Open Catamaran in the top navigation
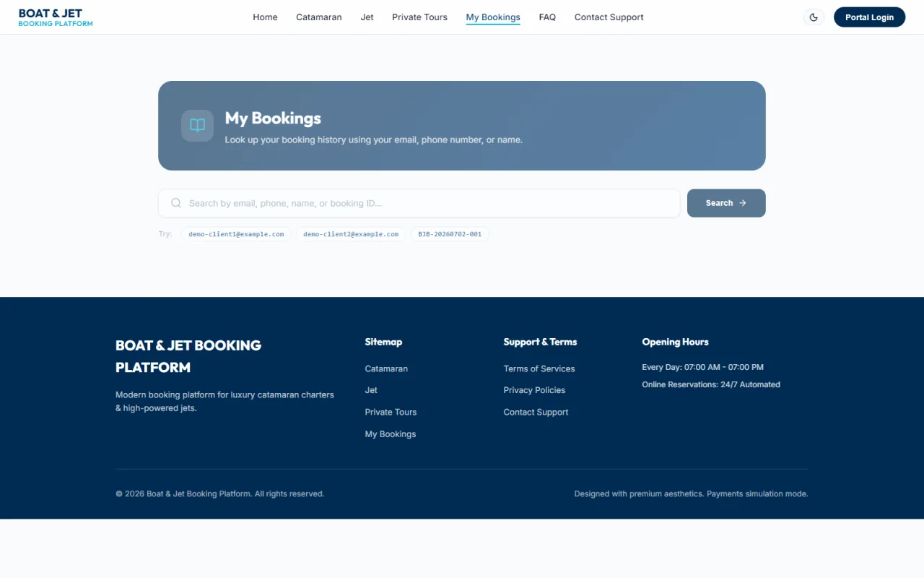924x578 pixels. [319, 17]
